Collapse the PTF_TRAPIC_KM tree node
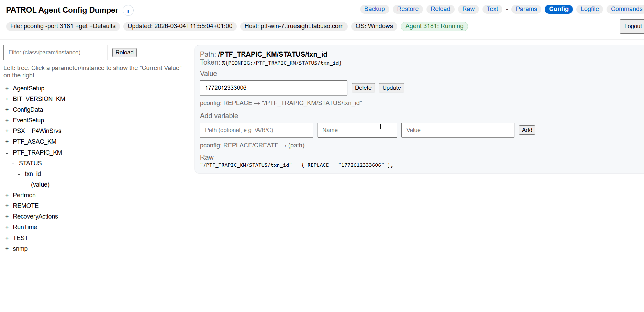This screenshot has width=644, height=312. (7, 153)
